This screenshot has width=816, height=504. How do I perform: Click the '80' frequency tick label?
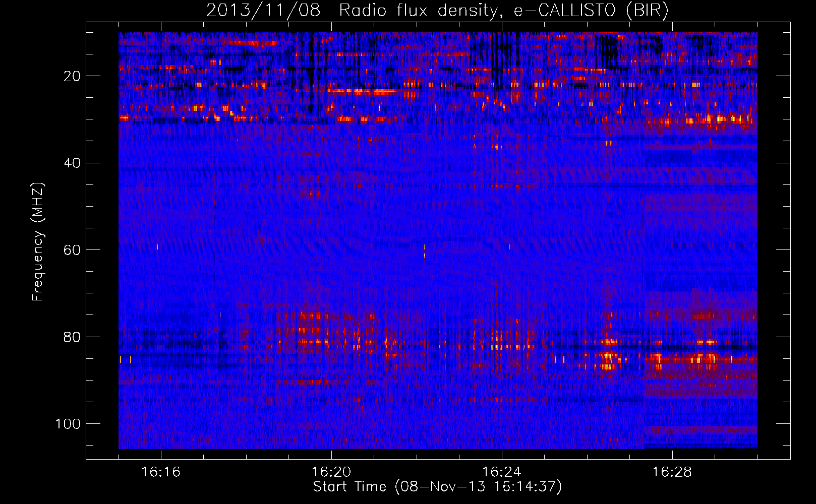73,337
